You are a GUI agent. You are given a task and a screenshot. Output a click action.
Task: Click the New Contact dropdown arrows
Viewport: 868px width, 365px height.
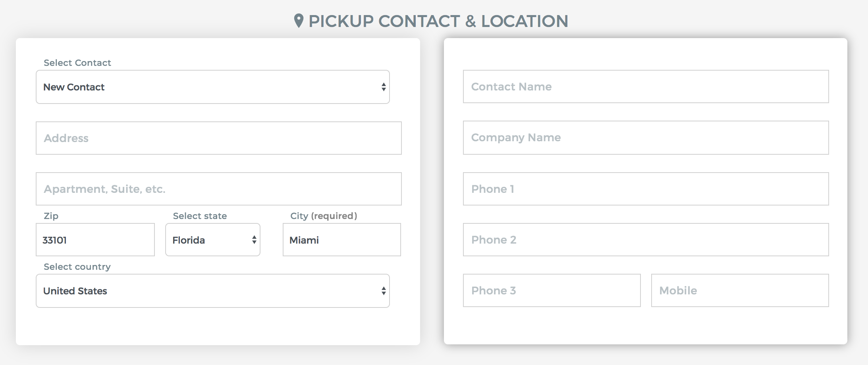click(384, 87)
